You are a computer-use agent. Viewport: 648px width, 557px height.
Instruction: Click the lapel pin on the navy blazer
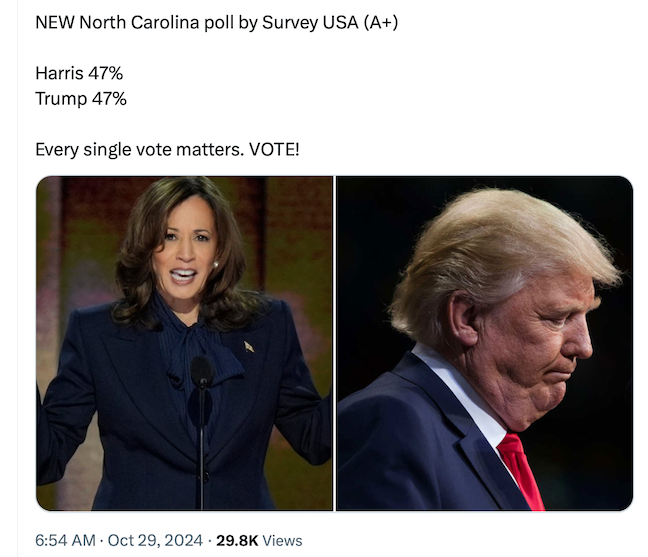click(248, 345)
